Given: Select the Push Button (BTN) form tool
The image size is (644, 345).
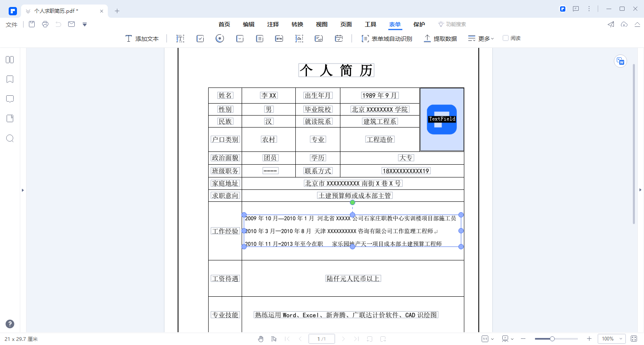Looking at the screenshot, I should pos(279,38).
